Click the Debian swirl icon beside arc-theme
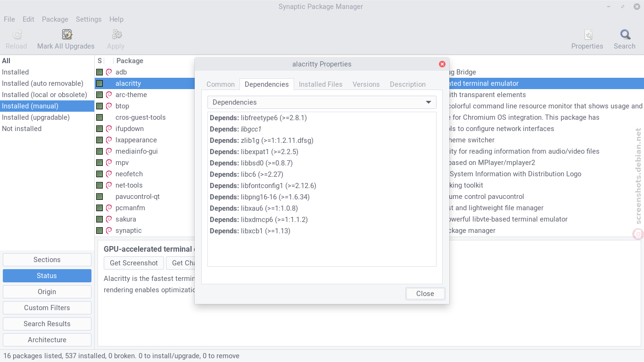 pos(109,95)
